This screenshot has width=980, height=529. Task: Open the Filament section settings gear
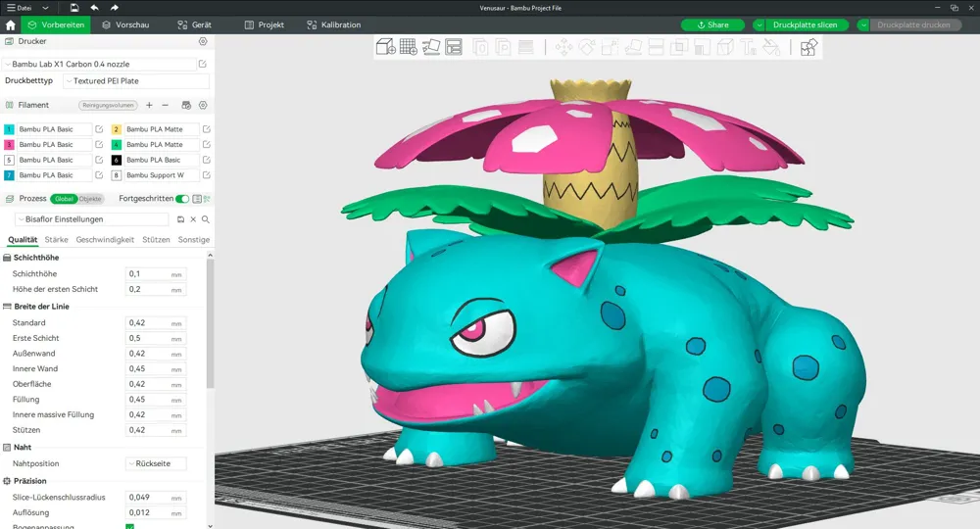[203, 105]
